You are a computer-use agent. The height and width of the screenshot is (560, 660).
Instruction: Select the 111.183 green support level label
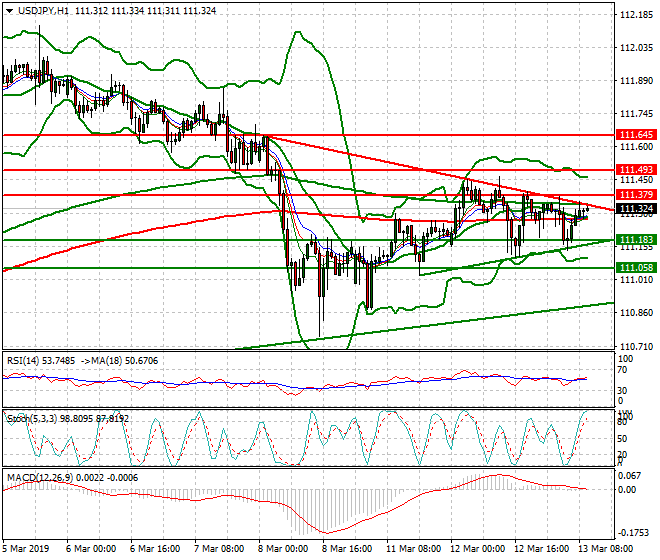coord(636,240)
